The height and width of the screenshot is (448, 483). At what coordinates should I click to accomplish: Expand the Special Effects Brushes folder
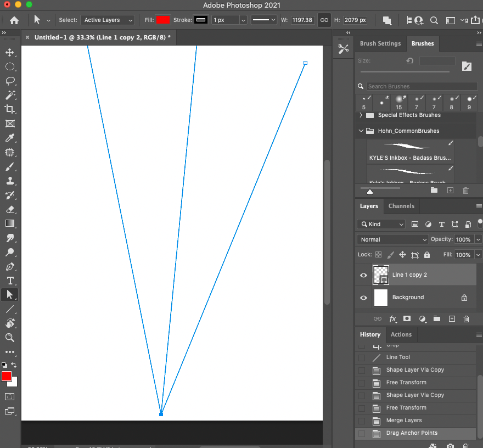361,115
